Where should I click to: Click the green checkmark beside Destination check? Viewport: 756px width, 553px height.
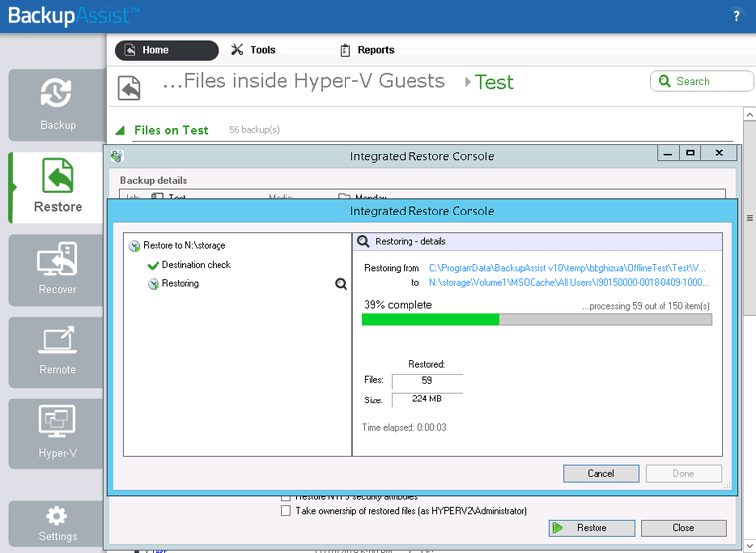[154, 265]
